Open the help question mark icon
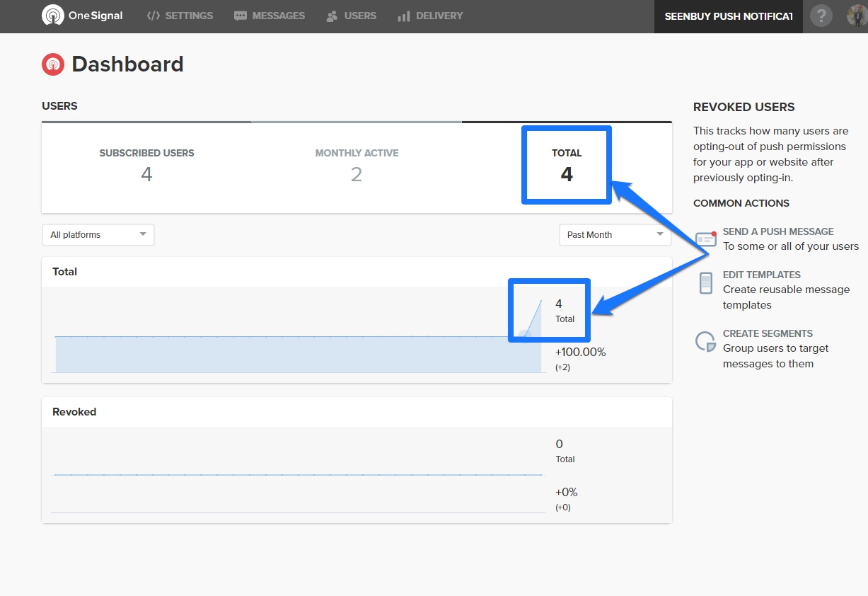The height and width of the screenshot is (596, 868). pyautogui.click(x=821, y=16)
